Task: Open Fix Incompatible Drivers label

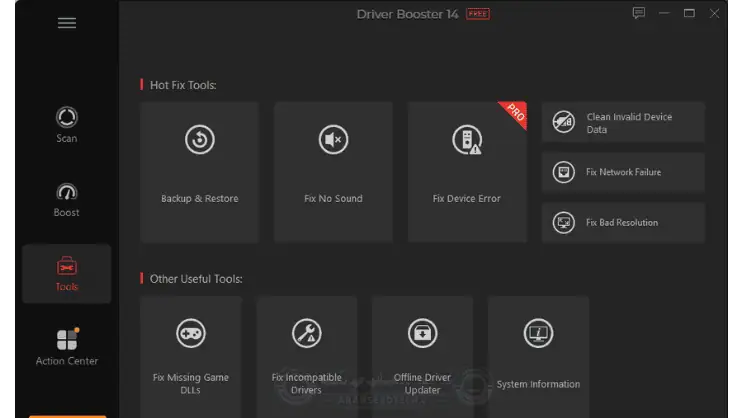Action: [307, 383]
